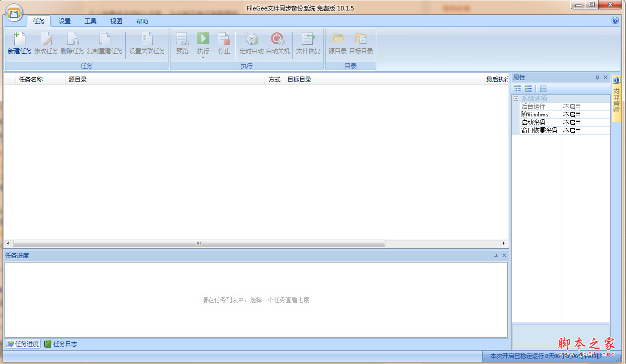Close the 任务进度 panel
The width and height of the screenshot is (626, 364).
504,256
